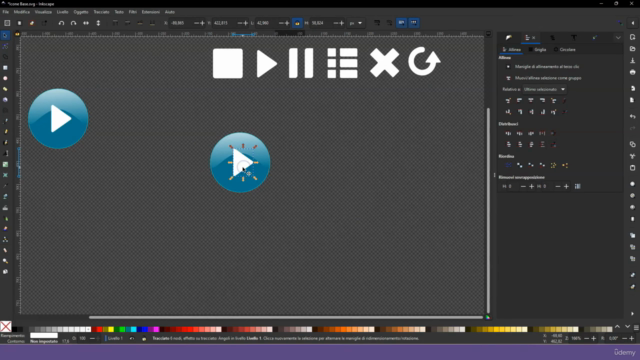The height and width of the screenshot is (360, 640).
Task: Open the palette options menu icon
Action: point(636,327)
